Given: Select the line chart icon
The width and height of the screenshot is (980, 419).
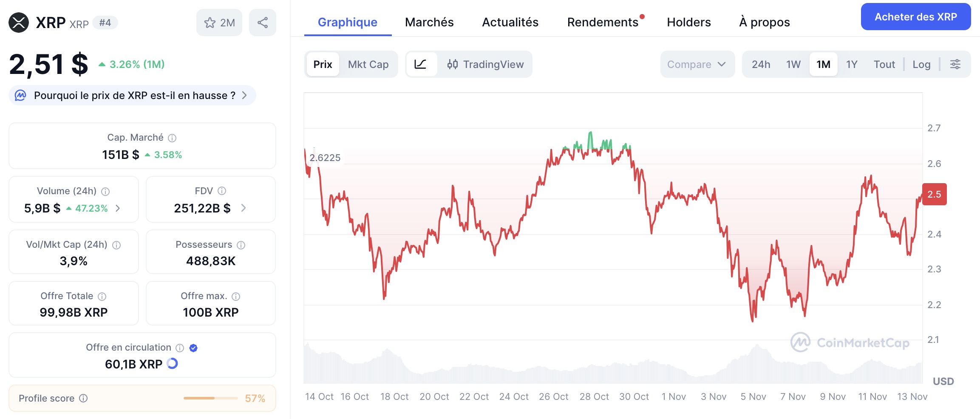Looking at the screenshot, I should (x=421, y=64).
